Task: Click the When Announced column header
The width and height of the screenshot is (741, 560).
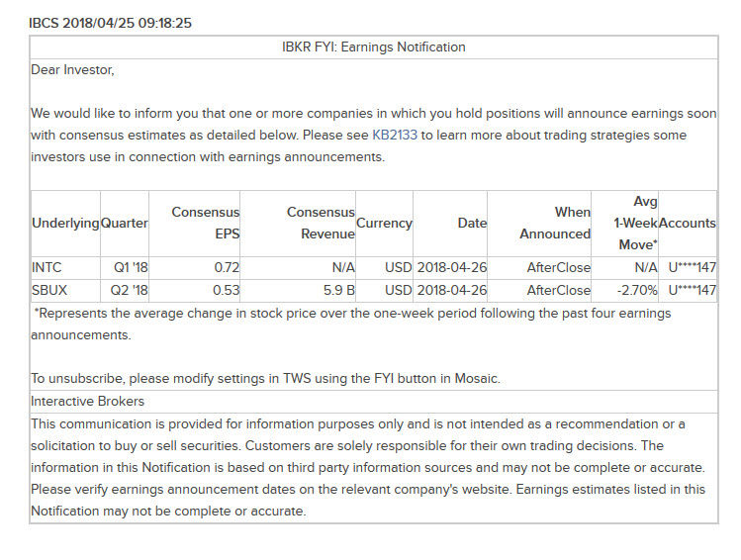Action: pos(555,224)
